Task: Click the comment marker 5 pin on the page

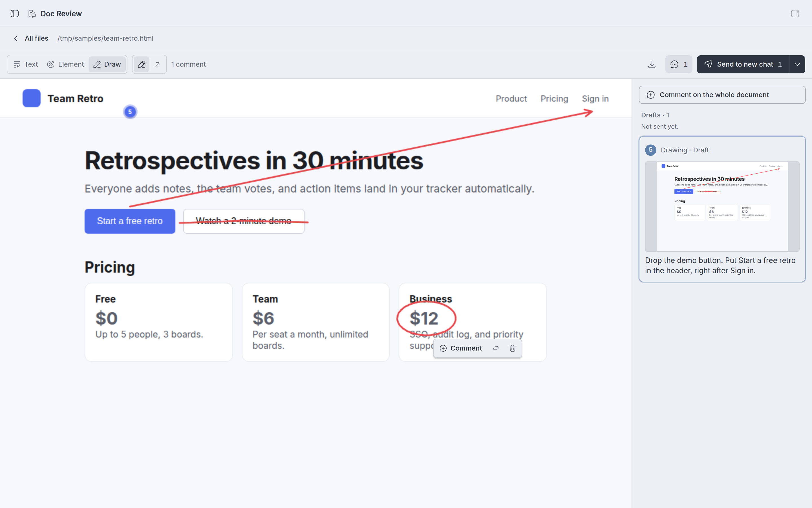Action: point(130,112)
